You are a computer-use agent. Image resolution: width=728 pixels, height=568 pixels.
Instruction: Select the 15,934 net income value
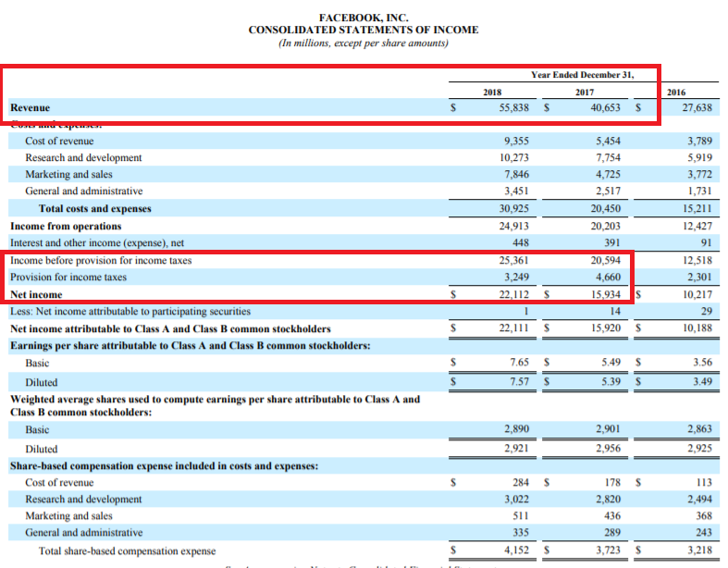click(605, 295)
